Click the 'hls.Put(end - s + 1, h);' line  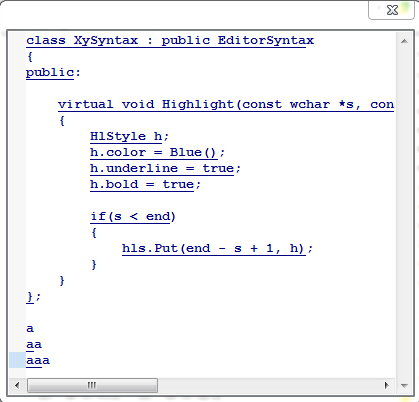(217, 249)
